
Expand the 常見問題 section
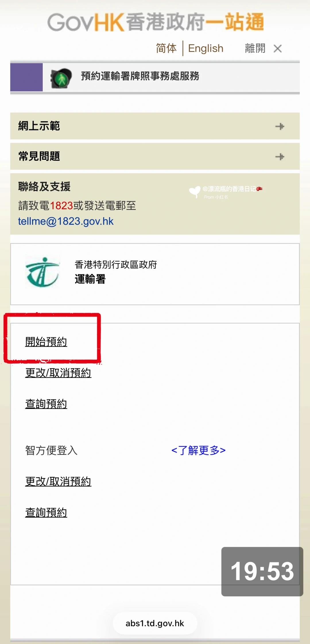(155, 156)
